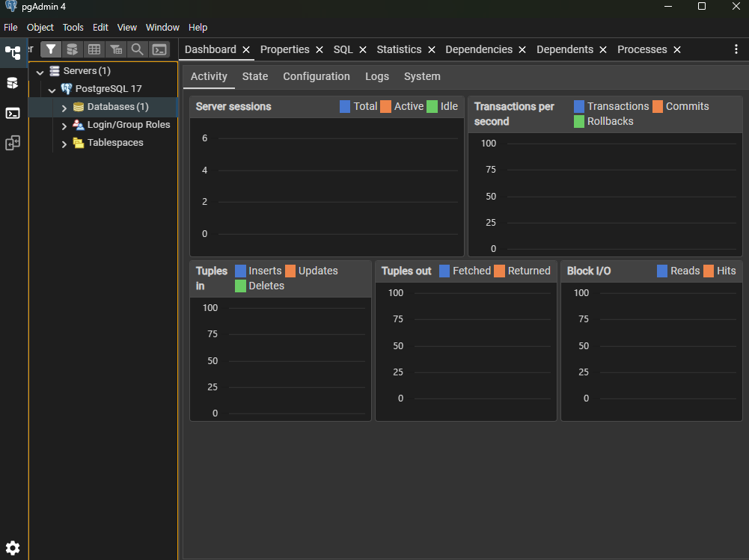Open the PSQL workspace icon in sidebar

coord(13,113)
